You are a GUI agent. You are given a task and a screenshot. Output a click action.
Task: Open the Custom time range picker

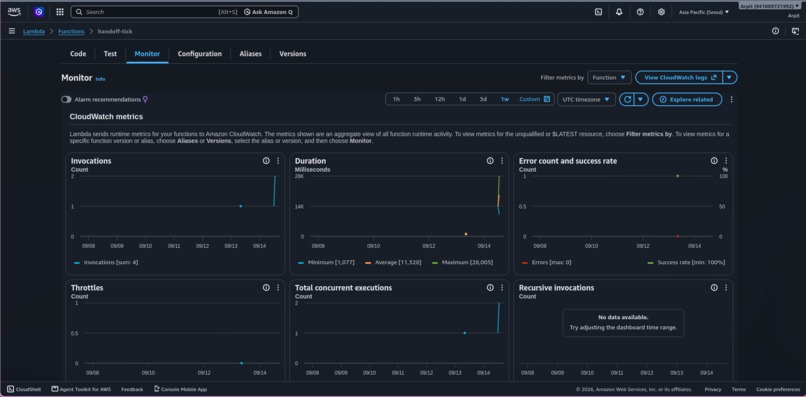[535, 99]
